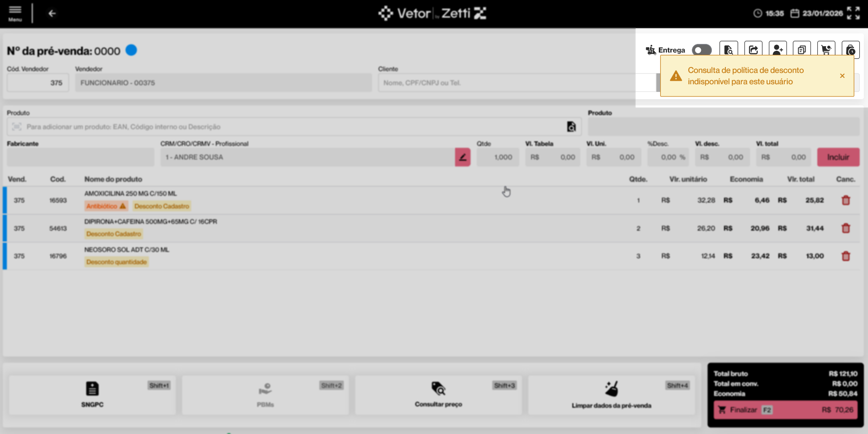Click the Finalizar F2 button

tap(786, 410)
